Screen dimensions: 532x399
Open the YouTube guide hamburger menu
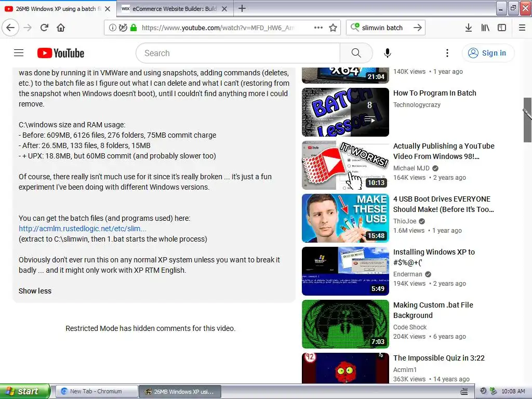coord(19,53)
